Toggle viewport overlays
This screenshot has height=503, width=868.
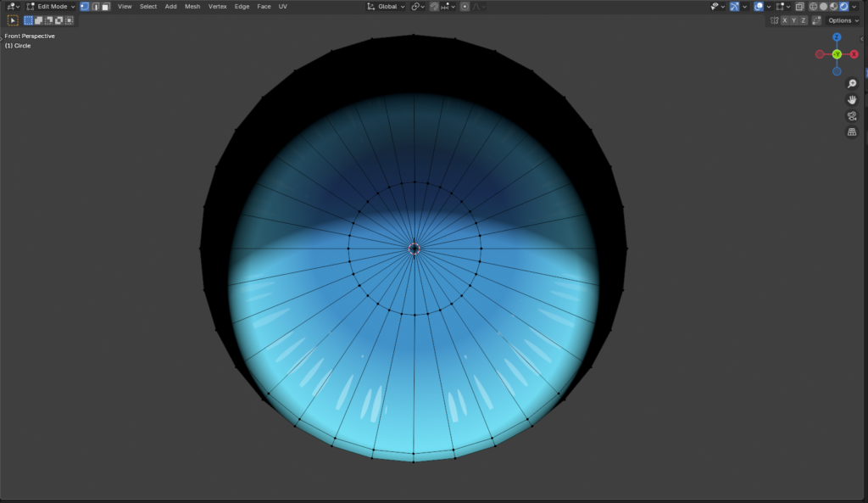759,7
